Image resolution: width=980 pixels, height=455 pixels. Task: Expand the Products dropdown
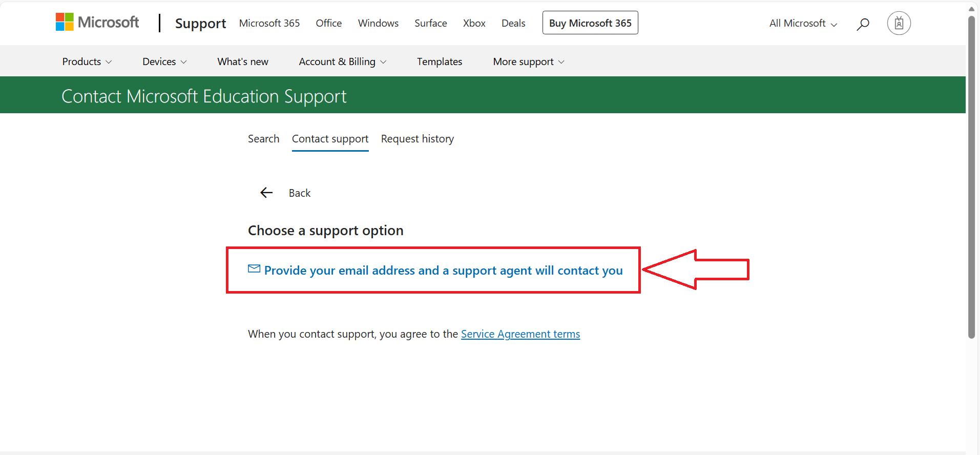point(87,61)
